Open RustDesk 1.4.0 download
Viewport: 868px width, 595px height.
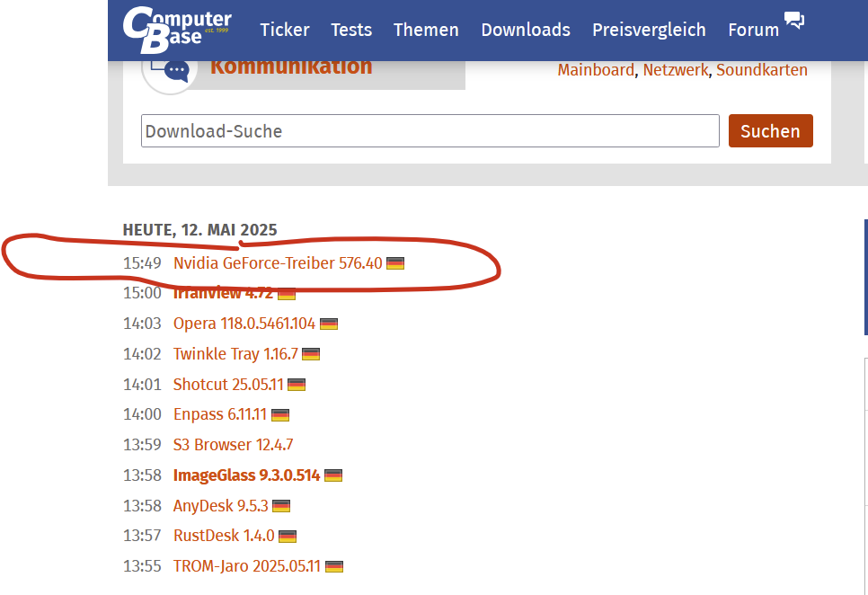(224, 535)
